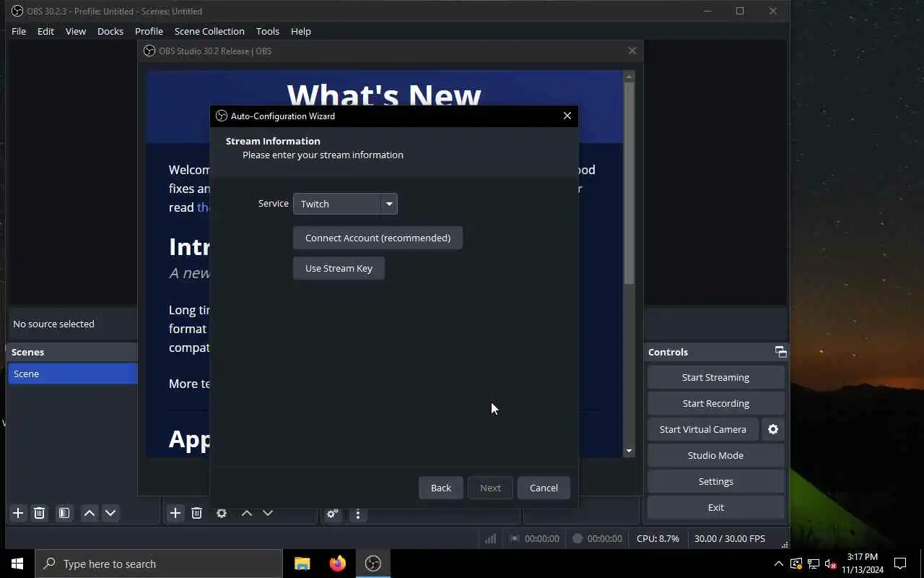This screenshot has height=578, width=924.
Task: Open source properties gear icon
Action: (x=222, y=513)
